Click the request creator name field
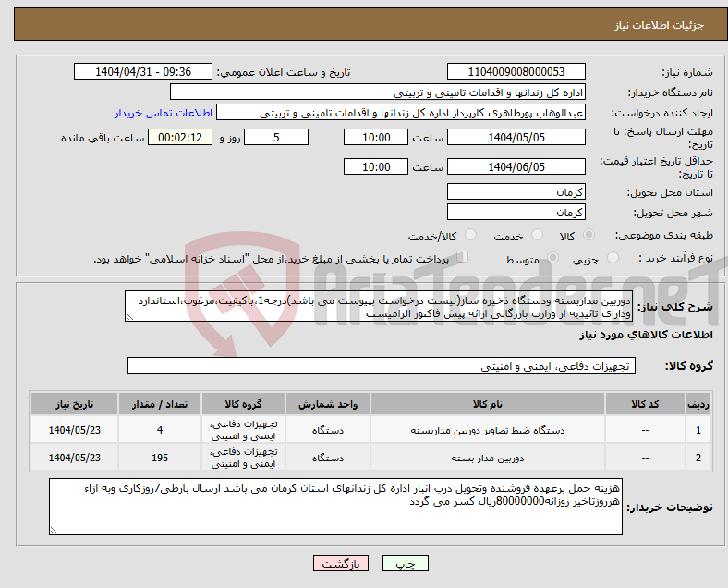Image resolution: width=728 pixels, height=588 pixels. point(401,113)
